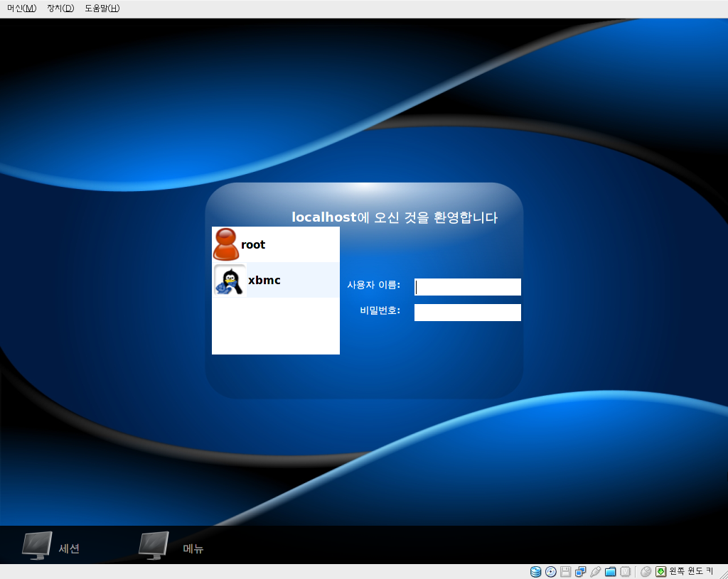Image resolution: width=728 pixels, height=579 pixels.
Task: Open the 머신(M) menu
Action: pyautogui.click(x=22, y=9)
